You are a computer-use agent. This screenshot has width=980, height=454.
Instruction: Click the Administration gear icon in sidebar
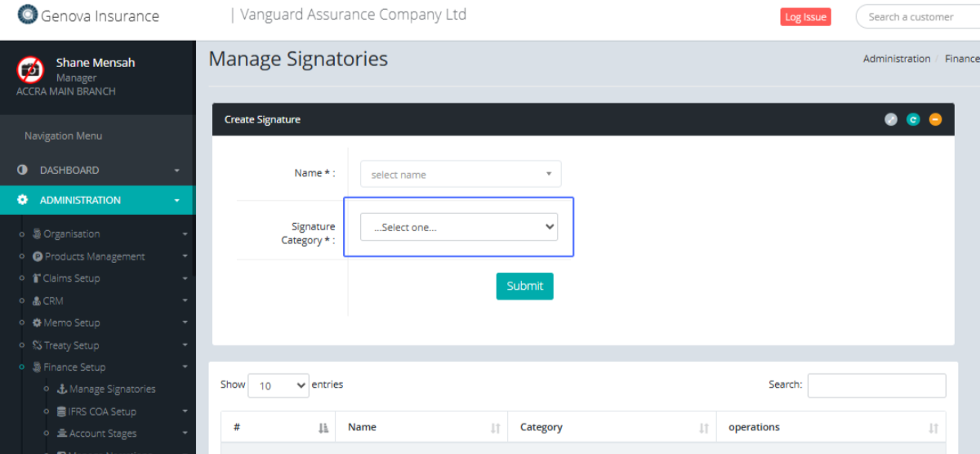(23, 200)
